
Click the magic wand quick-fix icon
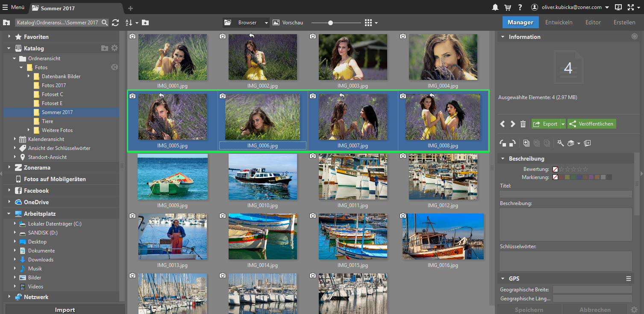[560, 143]
